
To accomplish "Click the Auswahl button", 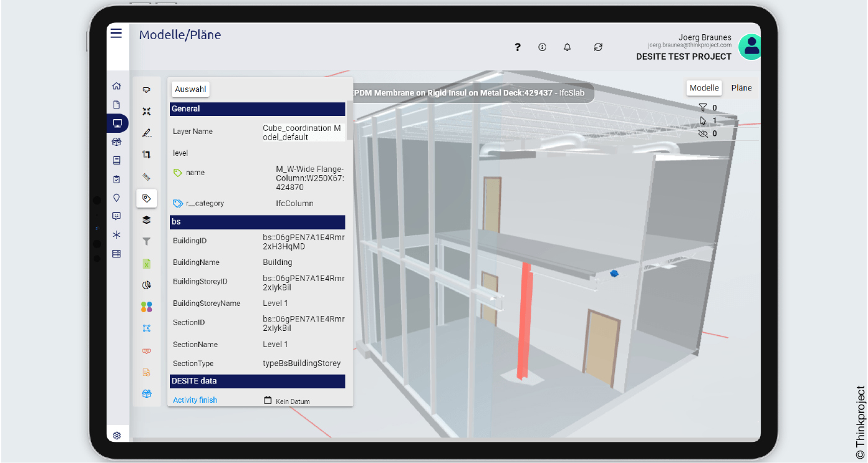I will pyautogui.click(x=190, y=89).
